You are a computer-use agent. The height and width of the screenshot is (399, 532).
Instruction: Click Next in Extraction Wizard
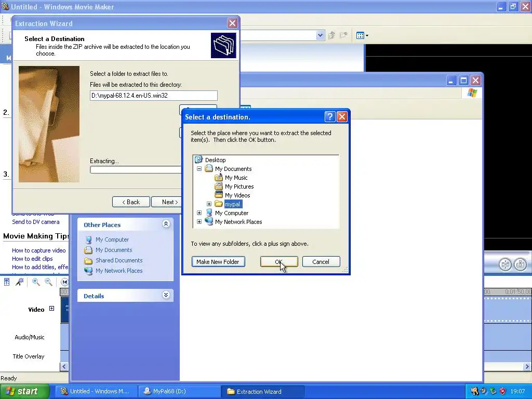[167, 202]
